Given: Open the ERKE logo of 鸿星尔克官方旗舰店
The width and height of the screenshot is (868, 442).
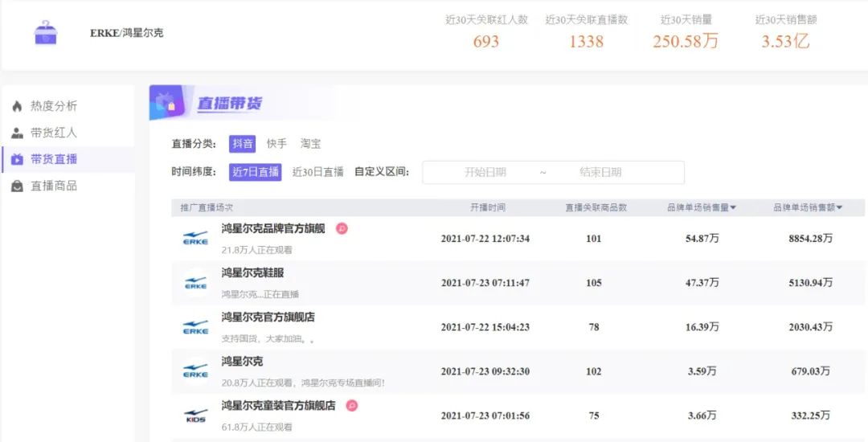Looking at the screenshot, I should [x=195, y=327].
